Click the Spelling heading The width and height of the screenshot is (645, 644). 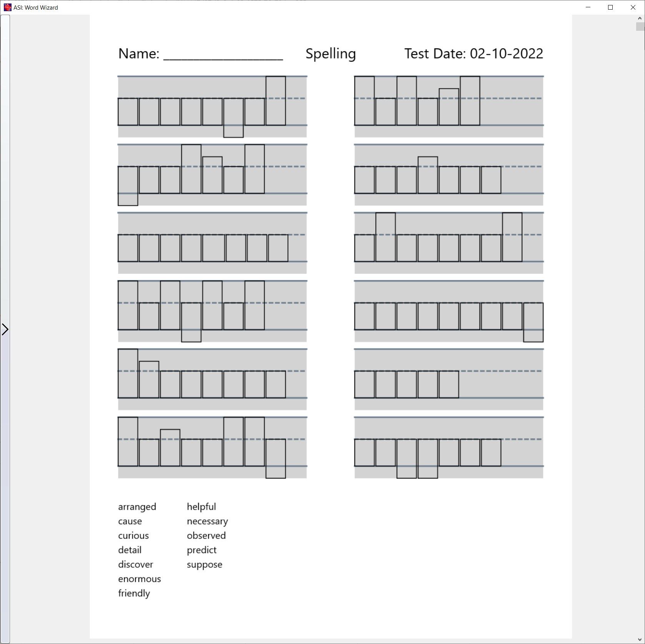click(x=331, y=54)
